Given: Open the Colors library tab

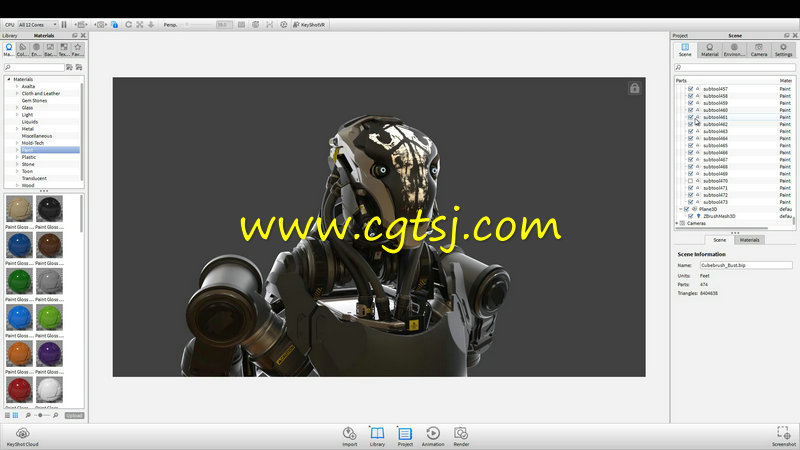Looking at the screenshot, I should click(x=22, y=49).
